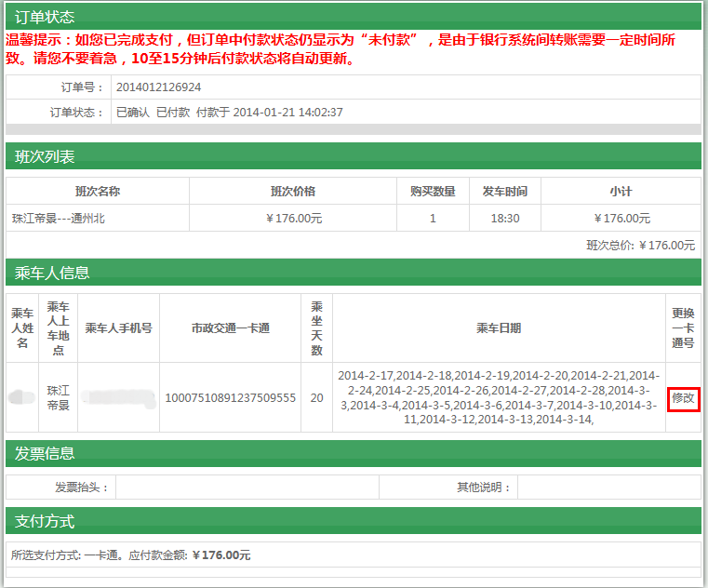
Task: Click the 购买数量 column header
Action: coord(433,192)
